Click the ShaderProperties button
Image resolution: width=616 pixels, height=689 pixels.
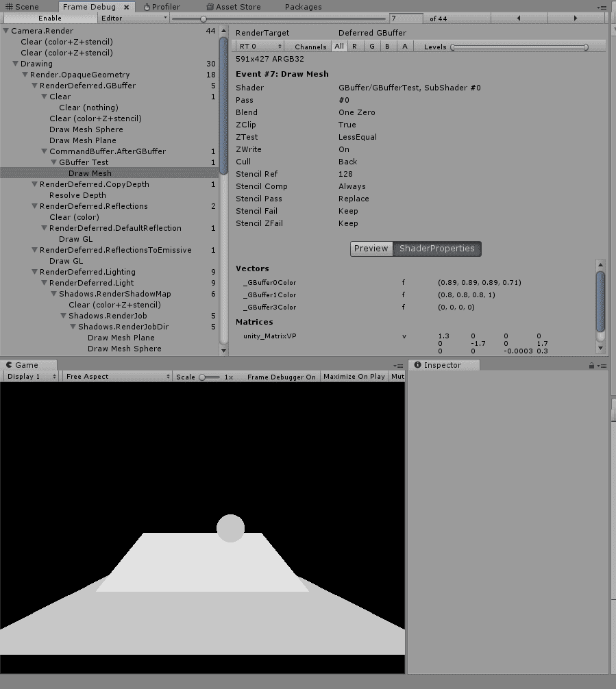(437, 249)
